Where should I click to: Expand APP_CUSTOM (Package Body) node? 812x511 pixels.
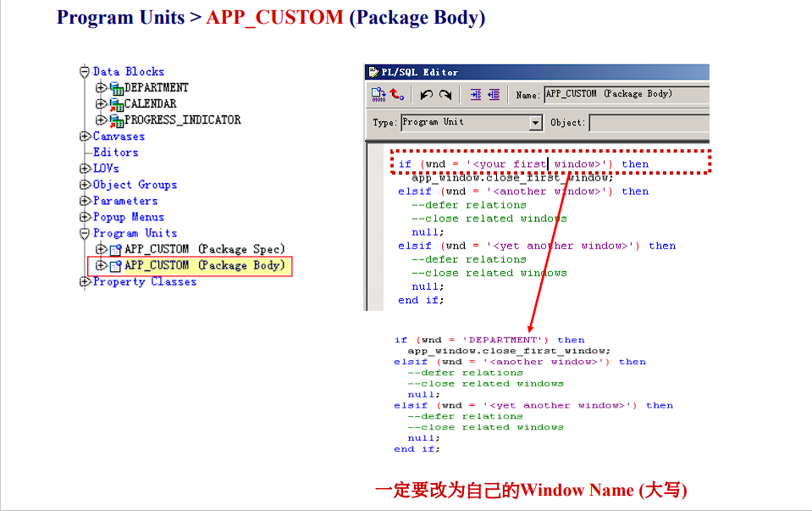point(101,265)
